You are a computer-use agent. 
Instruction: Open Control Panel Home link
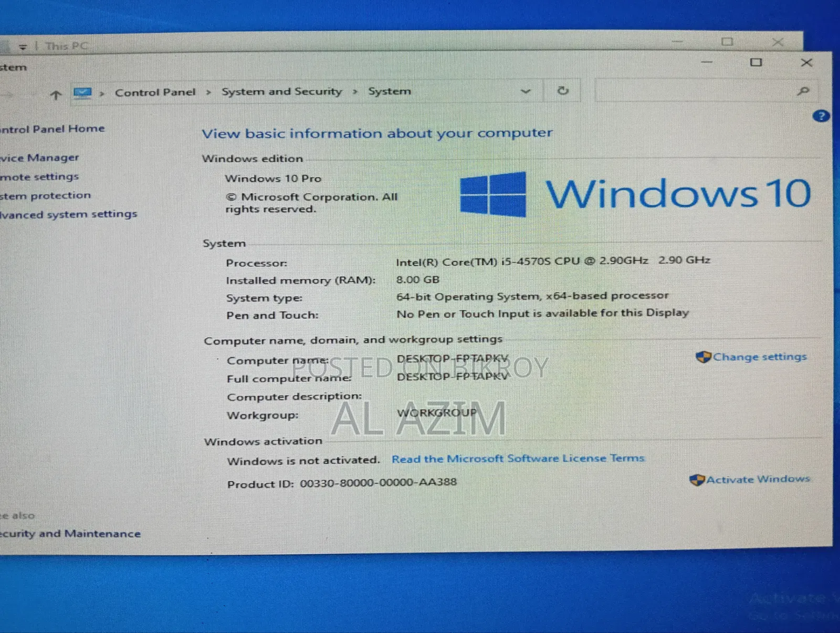(52, 129)
